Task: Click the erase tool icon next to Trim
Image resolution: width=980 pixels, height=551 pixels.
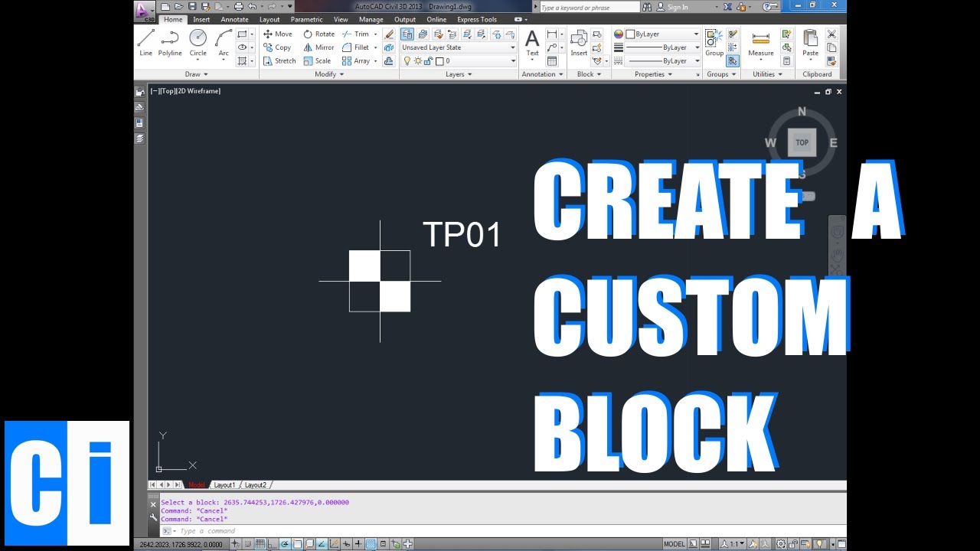Action: pyautogui.click(x=389, y=34)
